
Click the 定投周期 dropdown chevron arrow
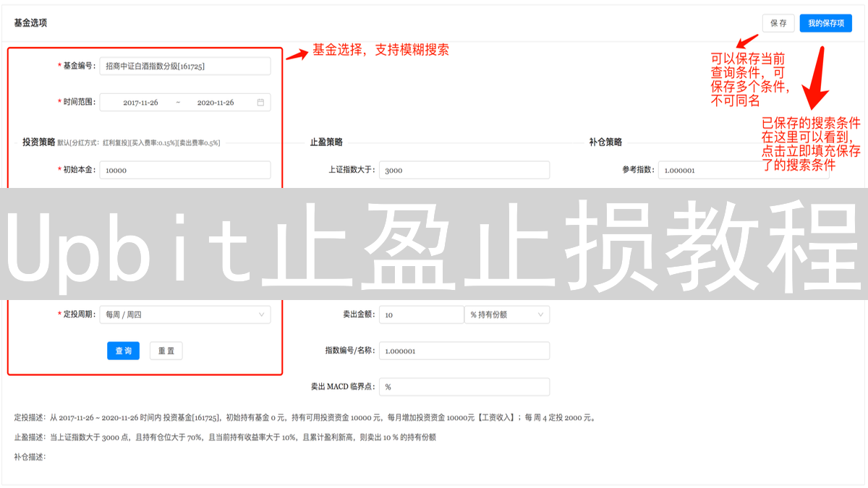(x=261, y=314)
